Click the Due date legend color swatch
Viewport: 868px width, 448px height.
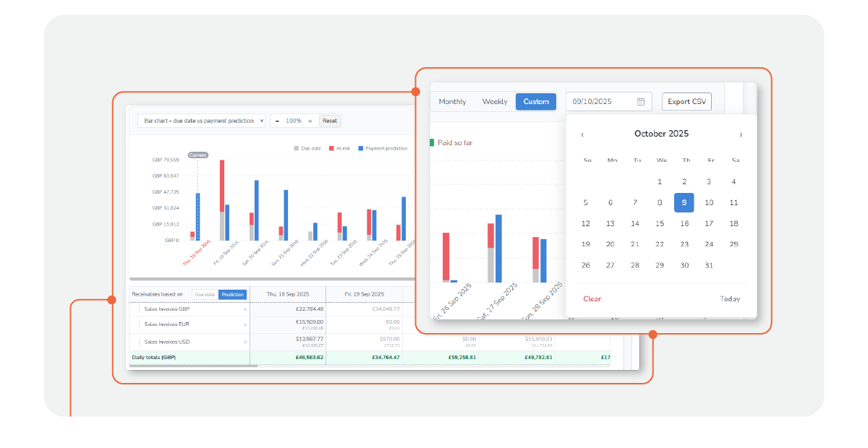pyautogui.click(x=296, y=148)
